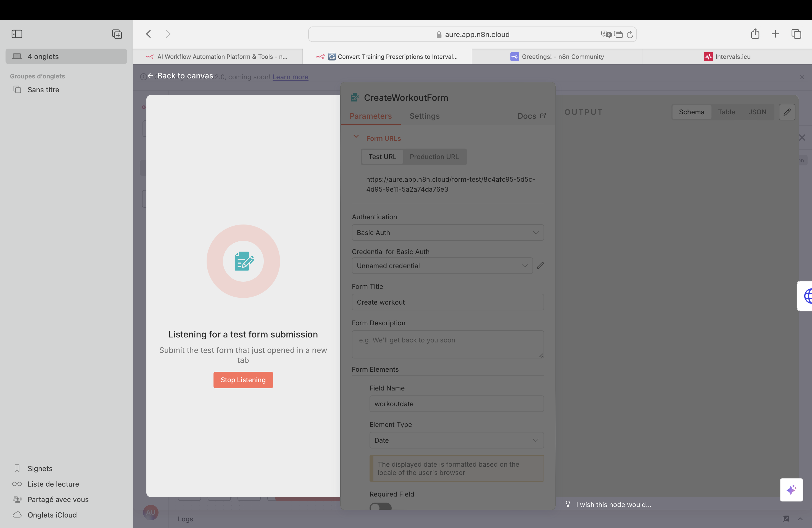Click the new tab group icon
Screen dimensions: 812x528
pyautogui.click(x=117, y=34)
